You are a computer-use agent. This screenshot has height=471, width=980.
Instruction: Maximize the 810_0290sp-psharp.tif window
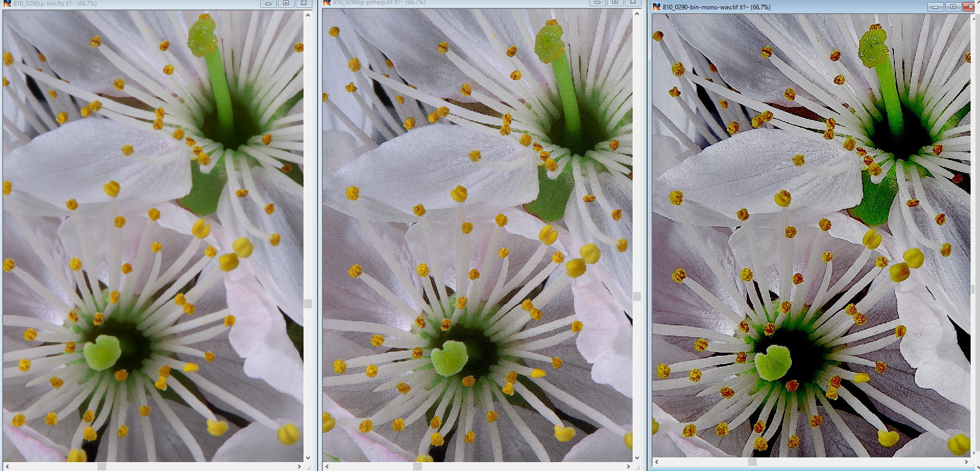[x=615, y=2]
